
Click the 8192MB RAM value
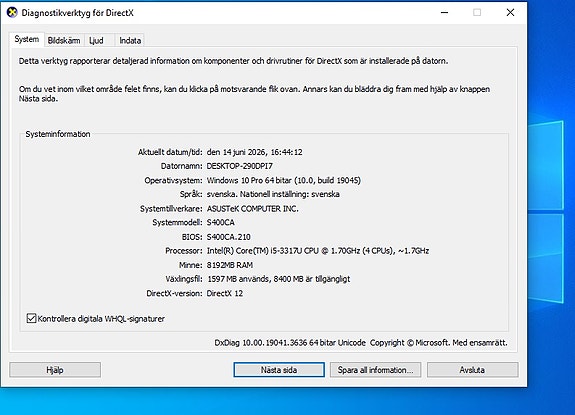(x=230, y=265)
